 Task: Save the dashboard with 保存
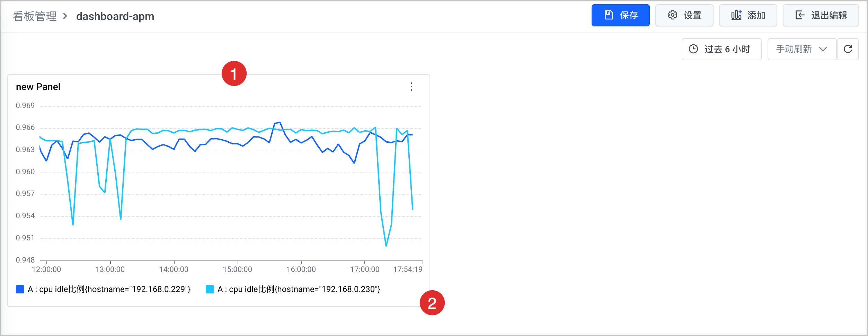coord(620,15)
